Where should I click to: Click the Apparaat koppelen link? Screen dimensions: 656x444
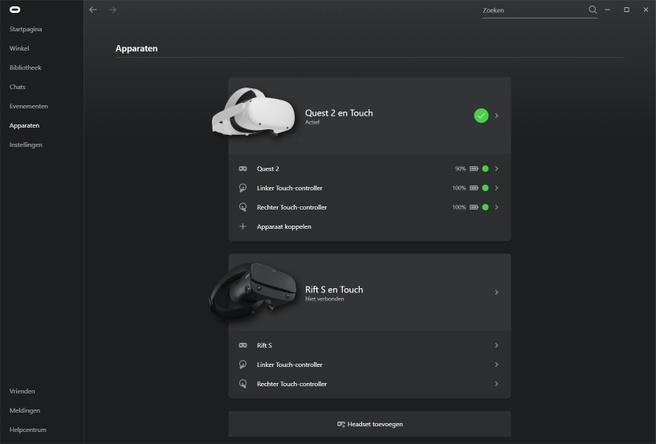(x=284, y=226)
